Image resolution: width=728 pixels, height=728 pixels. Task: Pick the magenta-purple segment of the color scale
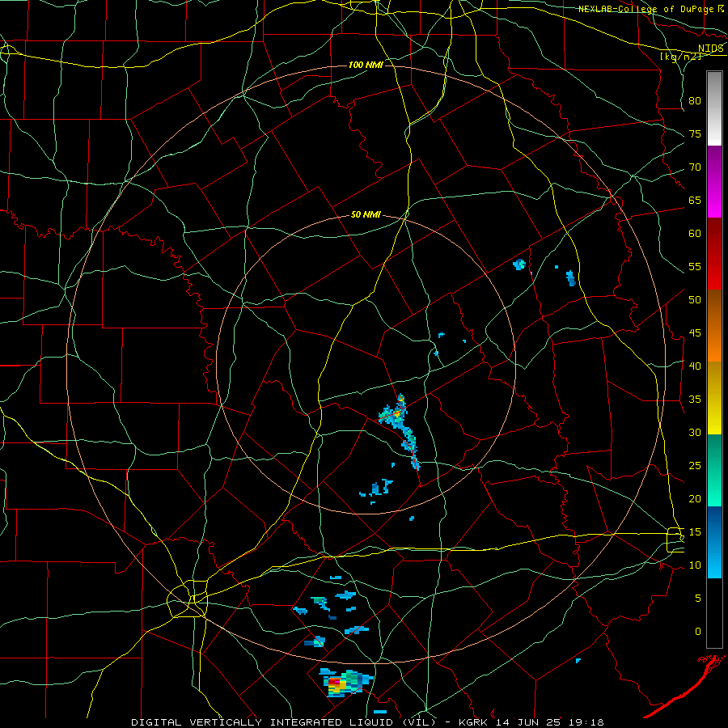pos(714,181)
